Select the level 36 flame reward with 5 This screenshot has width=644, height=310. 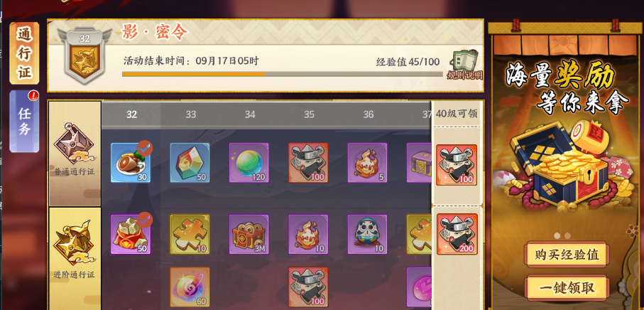click(367, 163)
